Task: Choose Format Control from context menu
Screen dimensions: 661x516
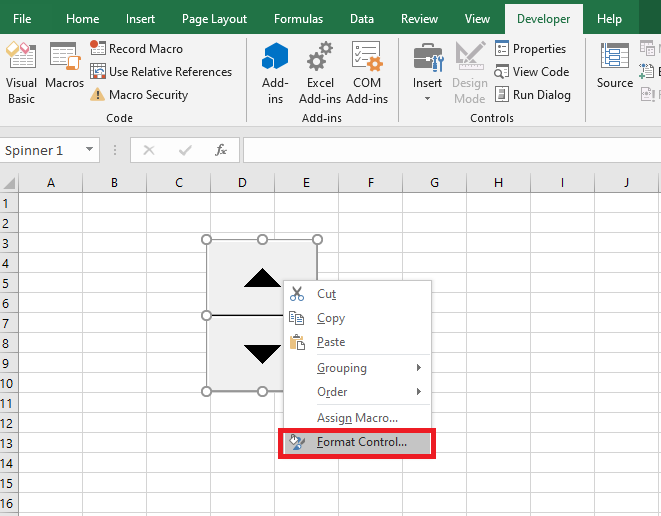Action: point(361,442)
